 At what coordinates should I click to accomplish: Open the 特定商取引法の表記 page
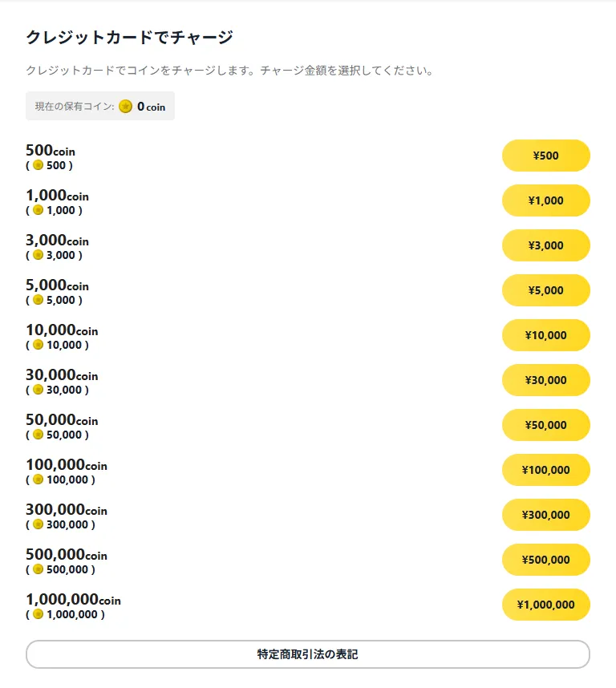click(x=307, y=654)
